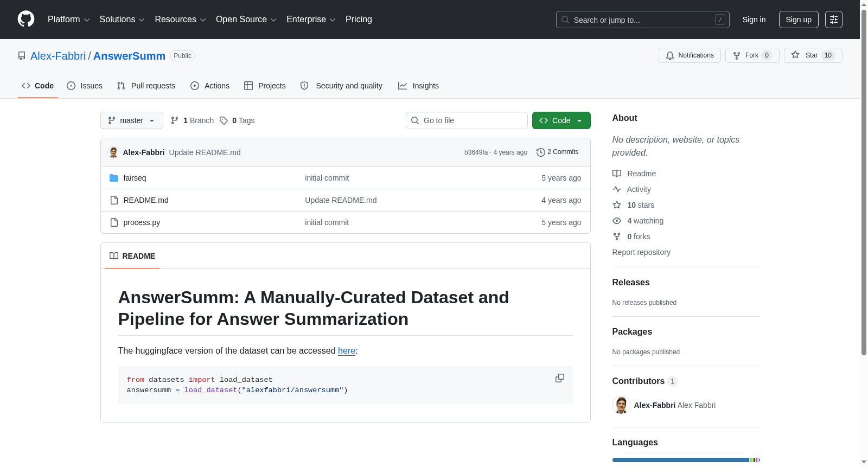Open the fairseq folder name
This screenshot has height=467, width=868.
[135, 178]
